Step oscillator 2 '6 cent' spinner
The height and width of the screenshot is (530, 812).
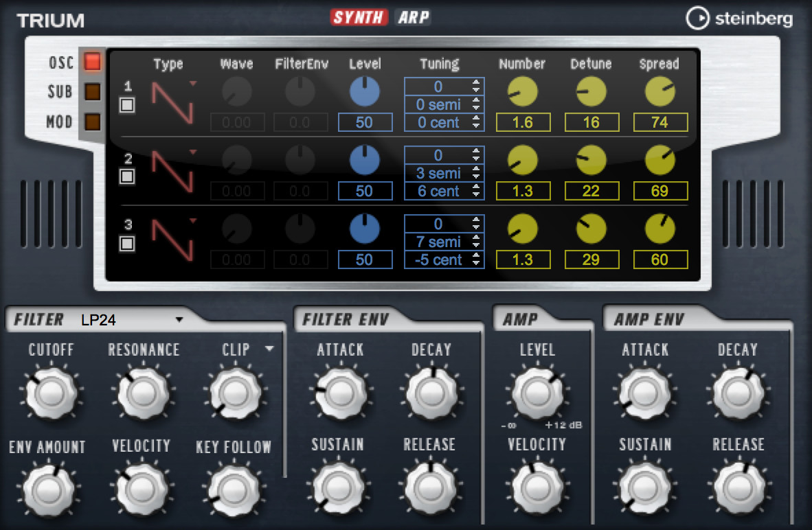point(476,191)
